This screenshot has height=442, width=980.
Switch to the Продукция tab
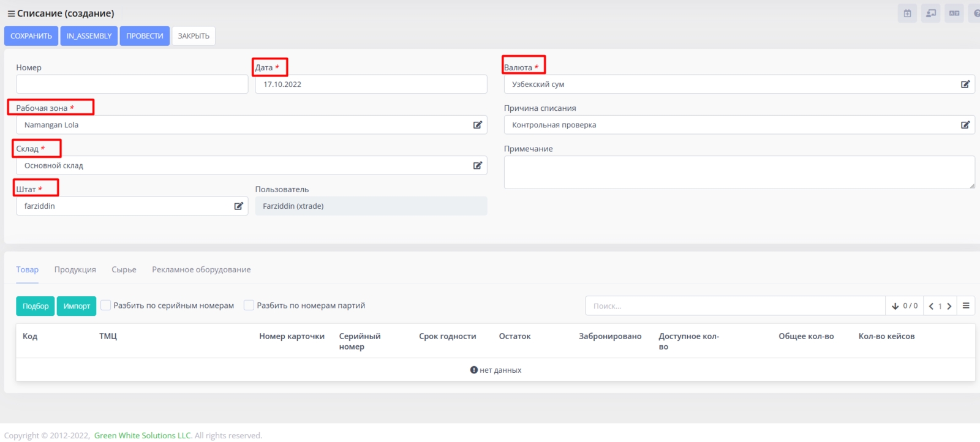point(75,269)
